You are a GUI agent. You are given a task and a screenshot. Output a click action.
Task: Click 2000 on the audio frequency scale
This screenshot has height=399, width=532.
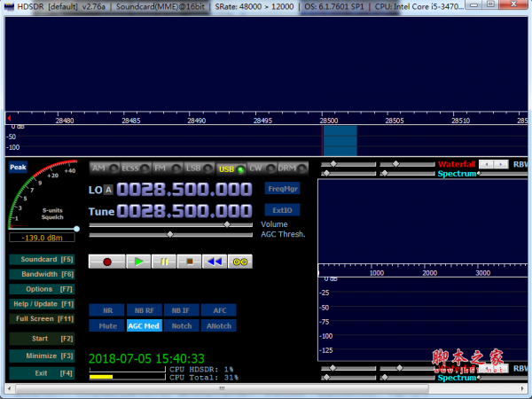point(429,273)
